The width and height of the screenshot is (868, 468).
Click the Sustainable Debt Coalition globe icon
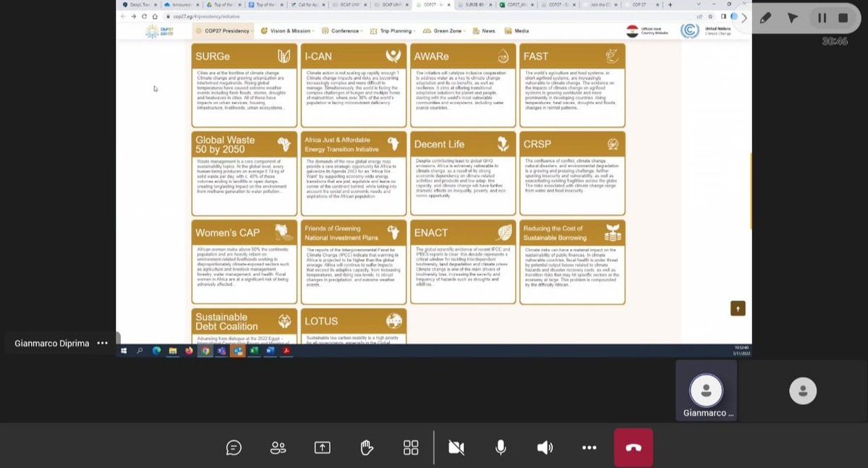(284, 321)
